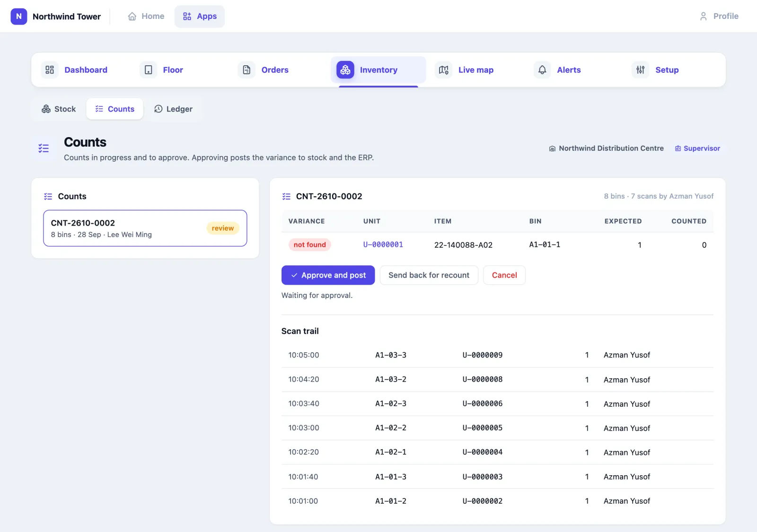Send the count back for recount
Screen dimensions: 757x532
pos(429,275)
